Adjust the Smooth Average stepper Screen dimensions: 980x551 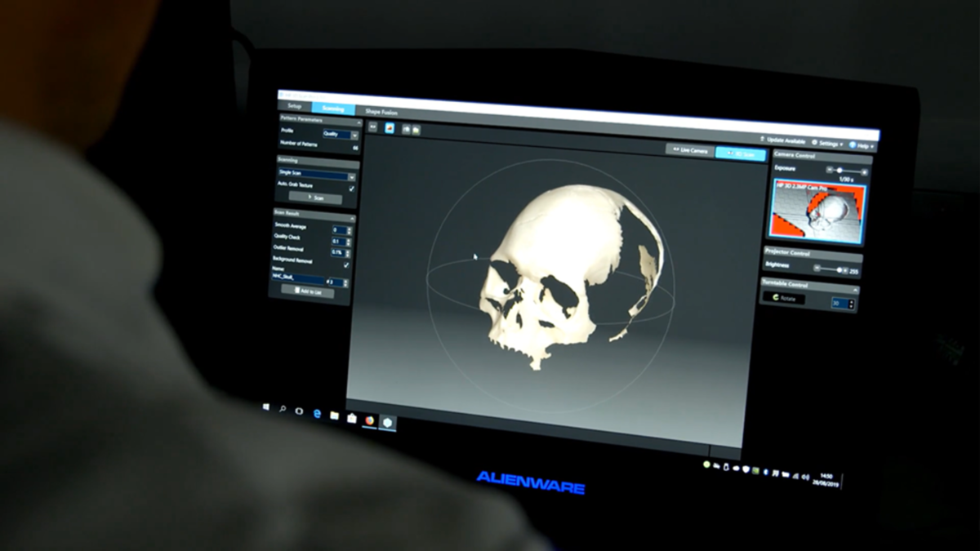tap(341, 230)
